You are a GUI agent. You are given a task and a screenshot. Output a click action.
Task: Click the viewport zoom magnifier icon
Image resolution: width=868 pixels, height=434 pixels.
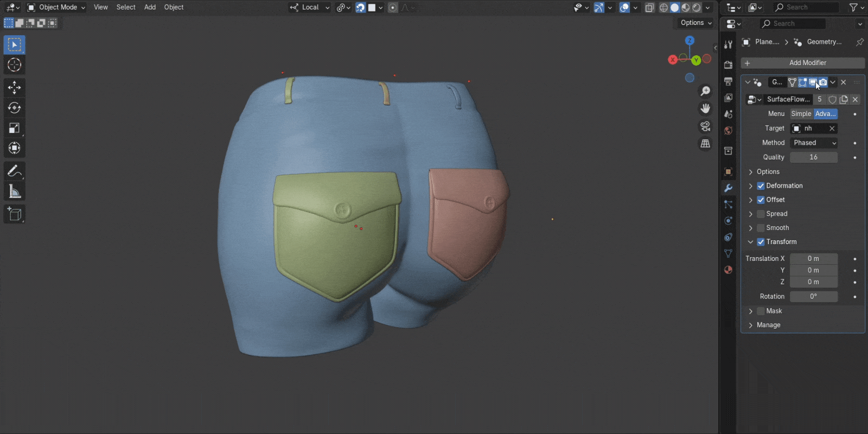[x=705, y=91]
